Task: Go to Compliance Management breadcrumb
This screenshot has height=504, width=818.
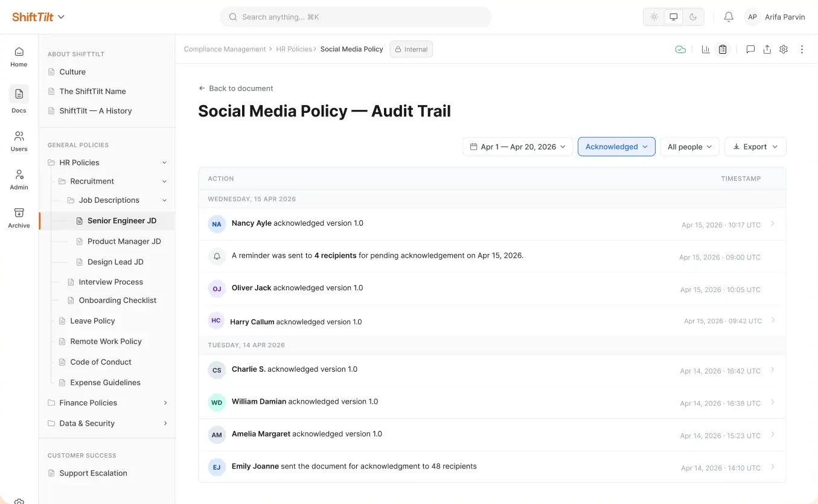Action: click(225, 49)
